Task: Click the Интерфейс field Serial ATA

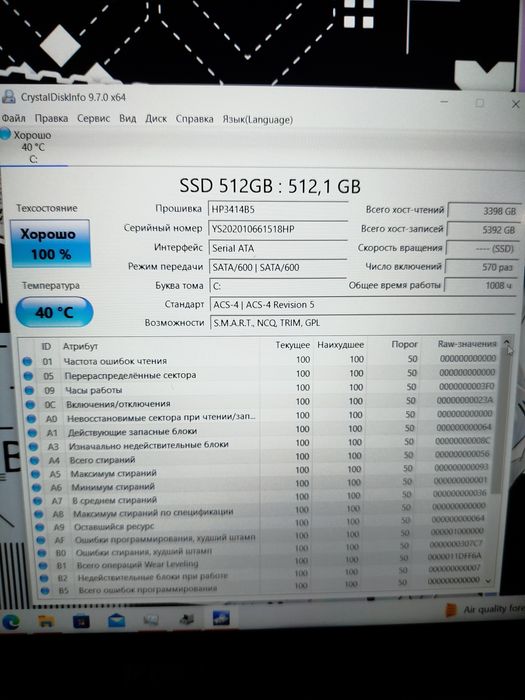Action: point(278,248)
